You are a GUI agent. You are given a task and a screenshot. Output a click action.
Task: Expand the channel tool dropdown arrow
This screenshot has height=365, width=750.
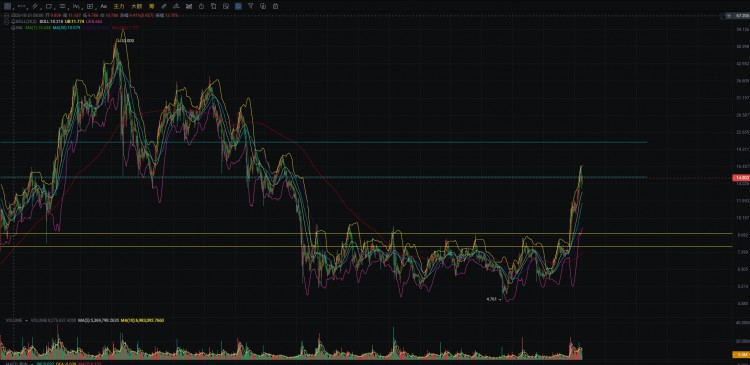(x=41, y=8)
